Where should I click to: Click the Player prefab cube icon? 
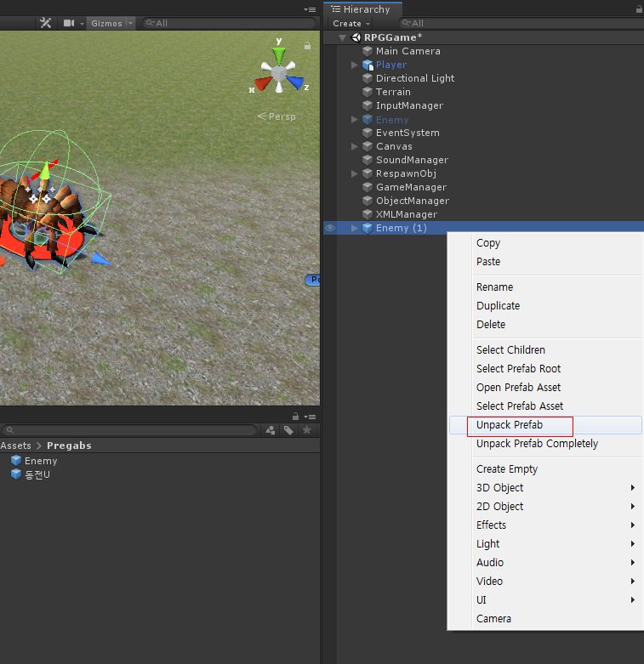tap(368, 65)
